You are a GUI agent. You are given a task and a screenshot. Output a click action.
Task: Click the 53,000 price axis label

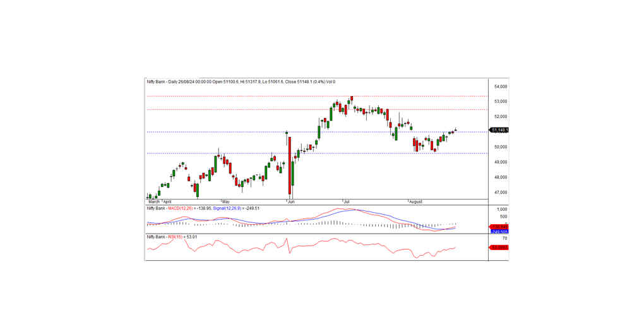tap(501, 102)
